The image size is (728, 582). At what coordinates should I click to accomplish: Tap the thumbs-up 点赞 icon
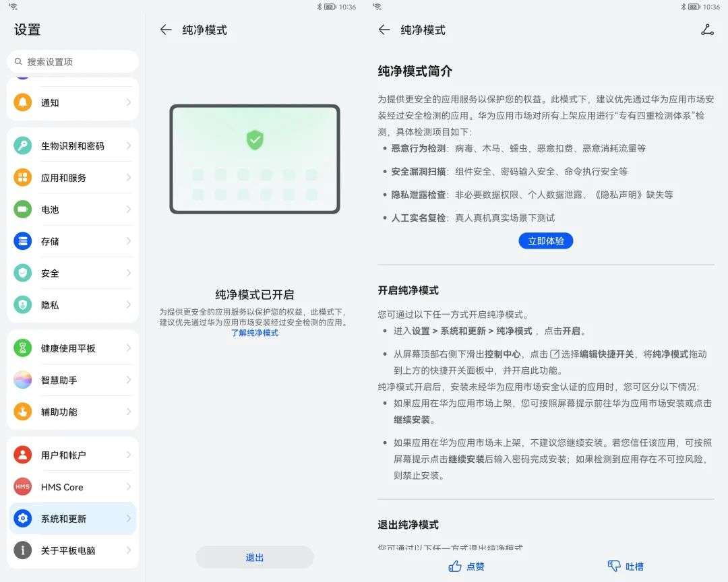coord(455,567)
